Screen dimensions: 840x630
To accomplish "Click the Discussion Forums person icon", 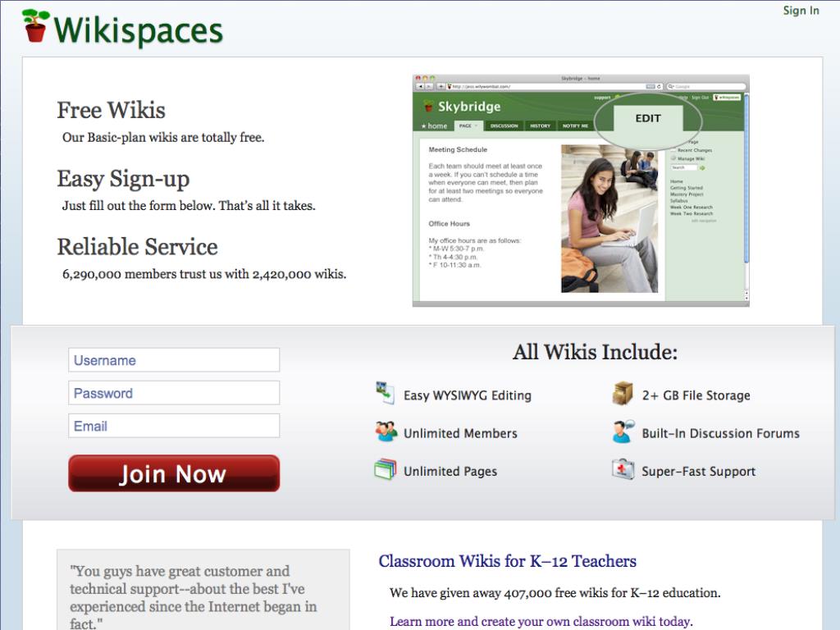I will point(623,431).
